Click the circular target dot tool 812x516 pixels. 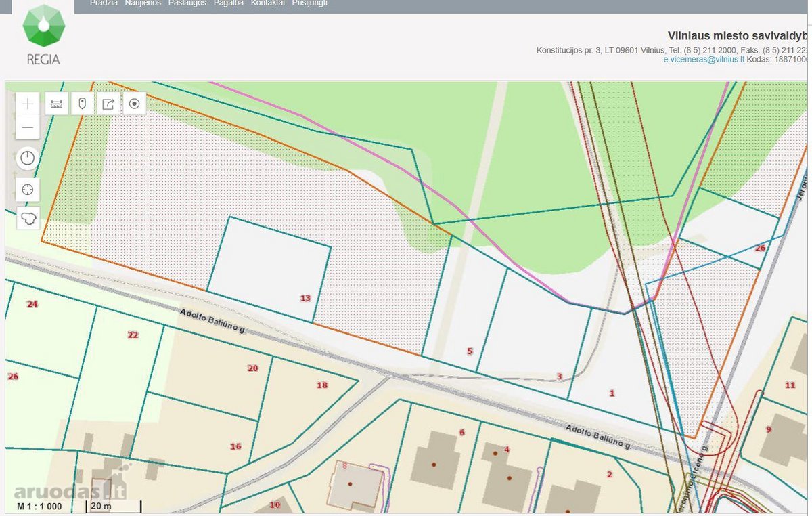tap(135, 104)
